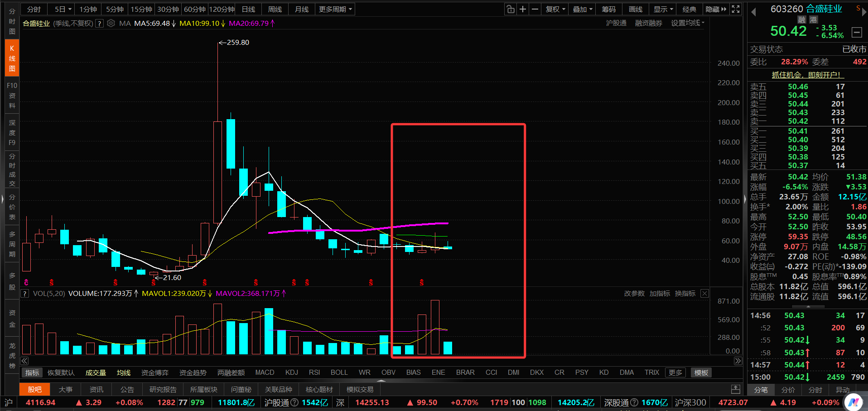Open the 模拟交易 simulated trading tab
Viewport: 868px width, 411px height.
point(360,389)
